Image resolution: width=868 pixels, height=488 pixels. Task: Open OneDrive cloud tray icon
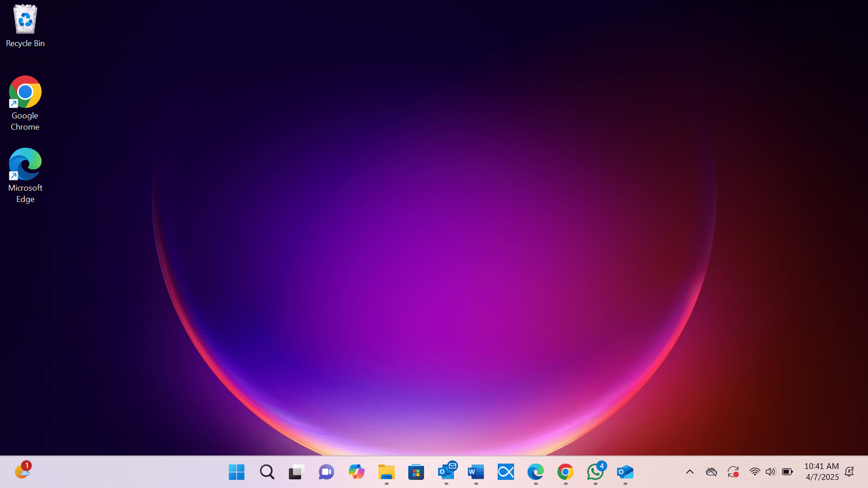pos(712,472)
